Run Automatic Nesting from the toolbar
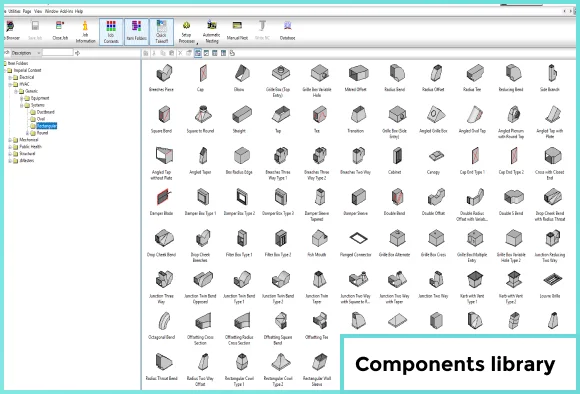This screenshot has width=580, height=394. [x=212, y=32]
